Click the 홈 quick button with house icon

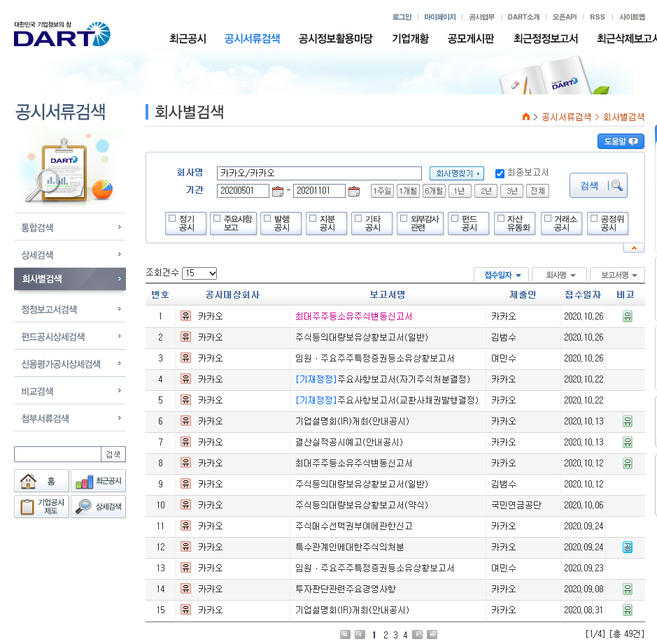(41, 480)
